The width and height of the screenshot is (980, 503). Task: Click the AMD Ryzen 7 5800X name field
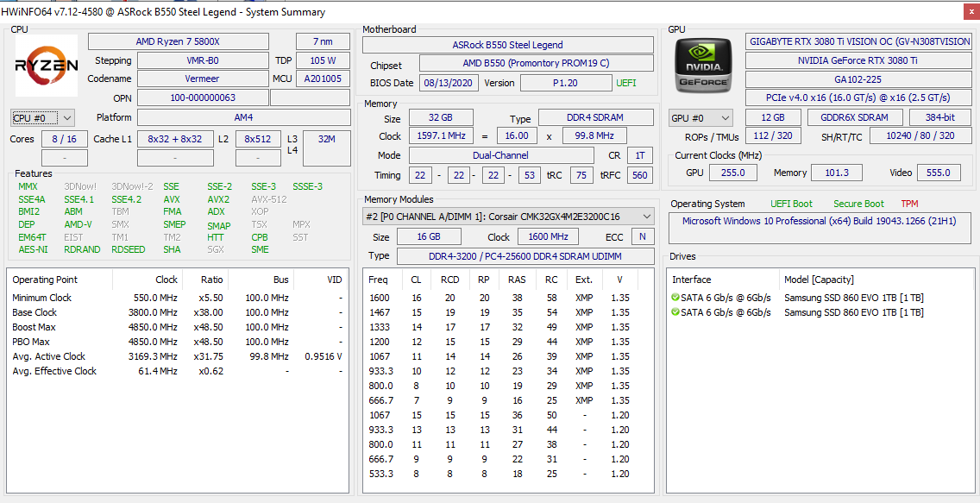(178, 42)
